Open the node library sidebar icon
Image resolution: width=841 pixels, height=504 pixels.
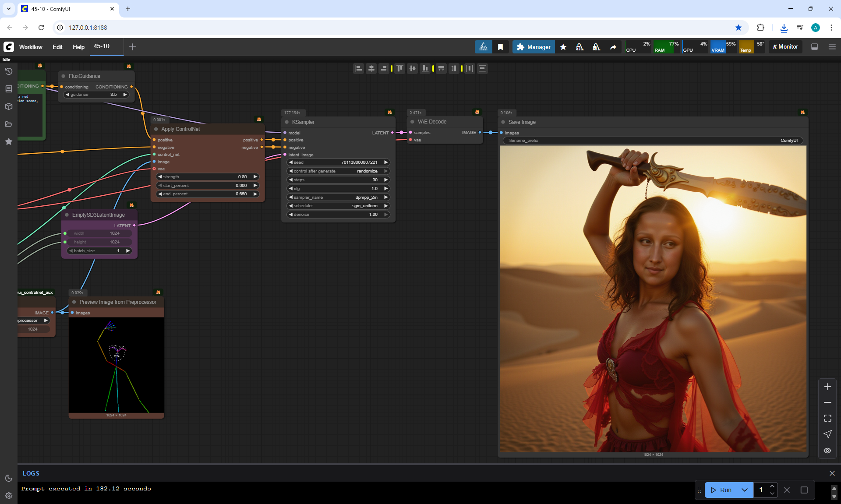click(x=8, y=89)
